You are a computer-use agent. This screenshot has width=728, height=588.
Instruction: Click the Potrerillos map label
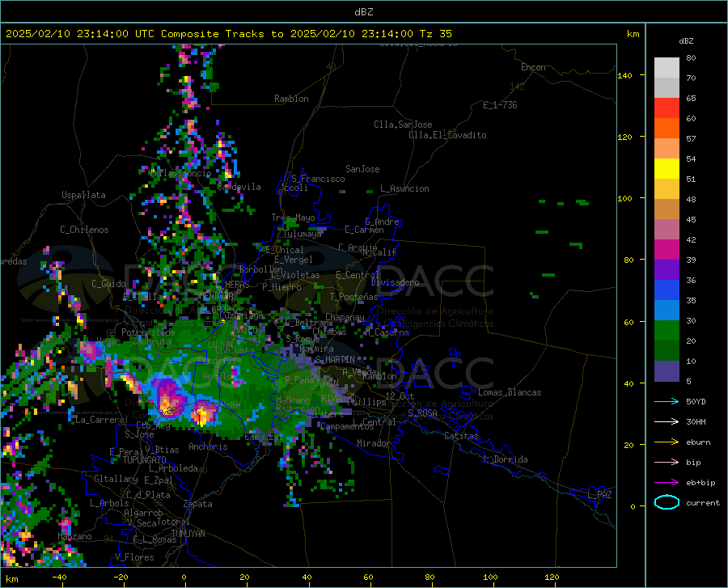(x=148, y=332)
